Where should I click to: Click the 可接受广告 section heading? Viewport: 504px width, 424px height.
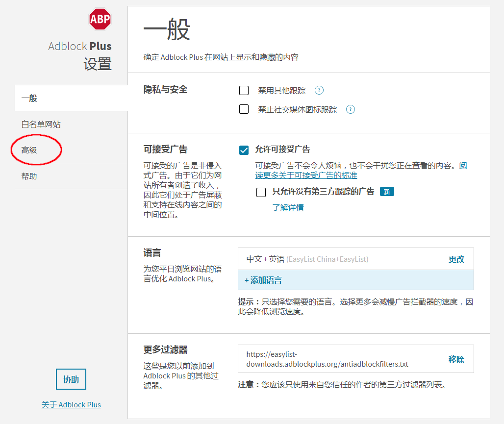pos(165,149)
